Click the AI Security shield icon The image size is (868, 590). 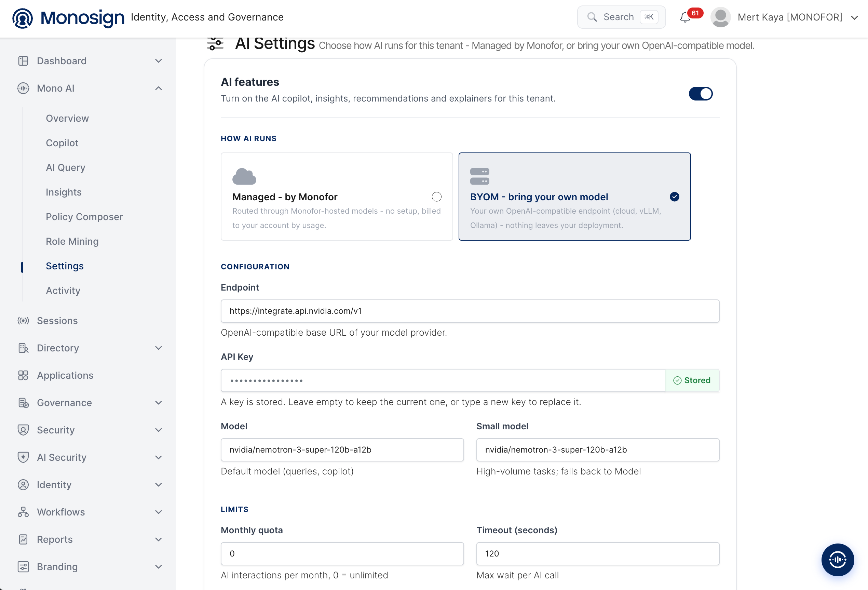click(x=23, y=457)
